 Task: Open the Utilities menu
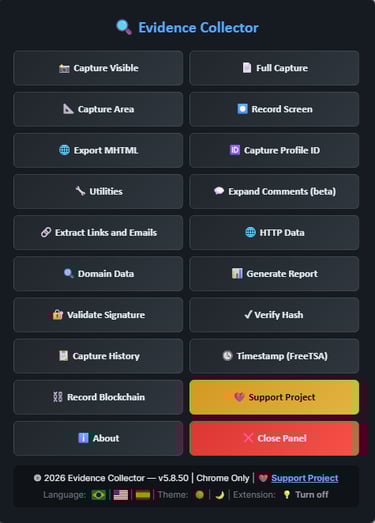click(x=98, y=191)
